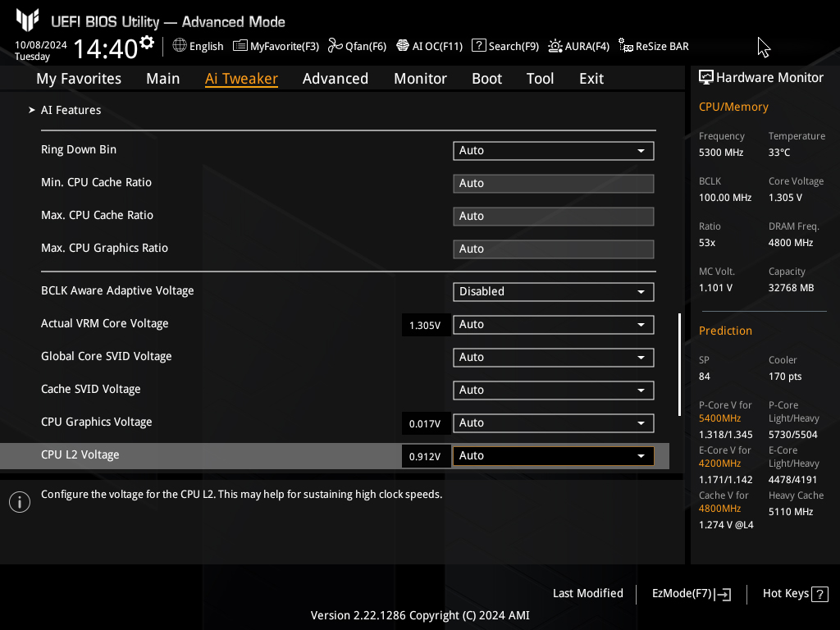Click the Hot Keys question mark box

[819, 594]
